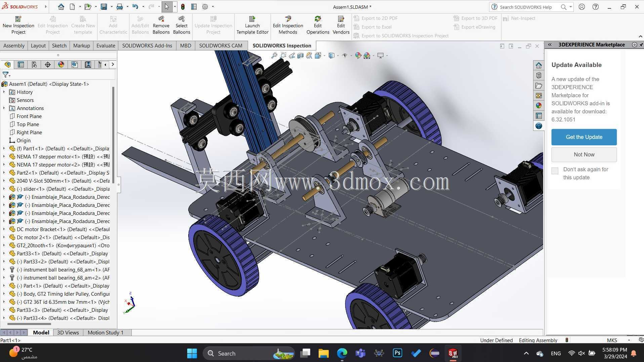The height and width of the screenshot is (362, 644).
Task: Collapse the 3DEXPERIENCE Marketplace pane chevrons
Action: 550,44
